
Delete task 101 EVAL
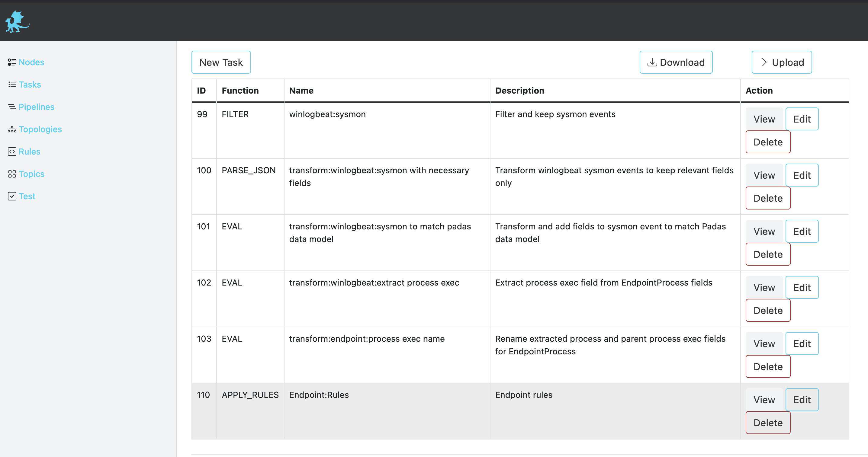(768, 254)
